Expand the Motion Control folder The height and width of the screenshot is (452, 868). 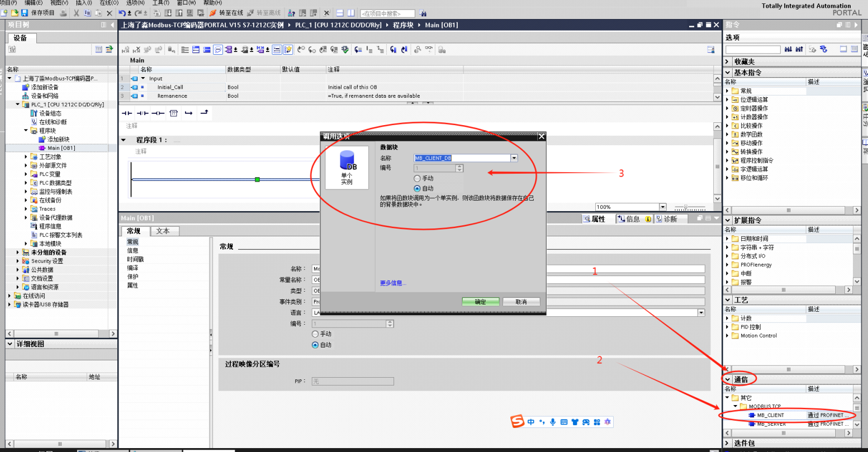click(728, 336)
